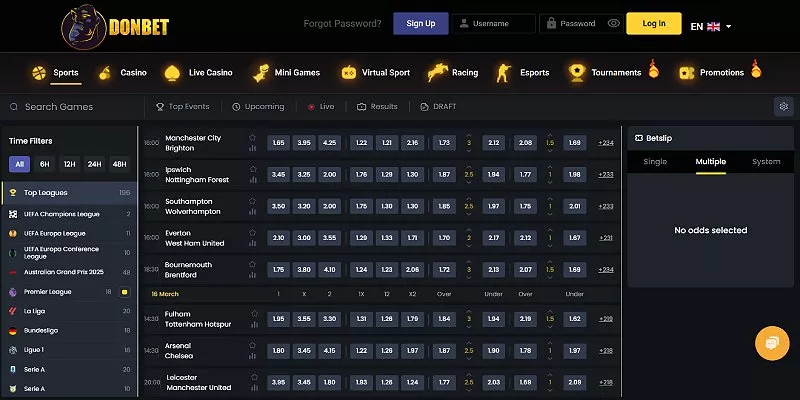
Task: Decrease total line for Ipswich match
Action: click(469, 182)
